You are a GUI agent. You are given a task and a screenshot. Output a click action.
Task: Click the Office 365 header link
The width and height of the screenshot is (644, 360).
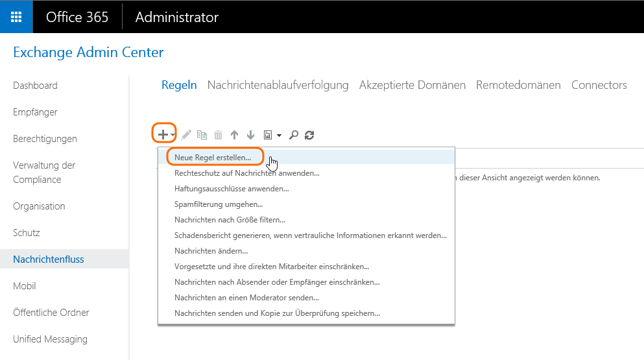[77, 17]
